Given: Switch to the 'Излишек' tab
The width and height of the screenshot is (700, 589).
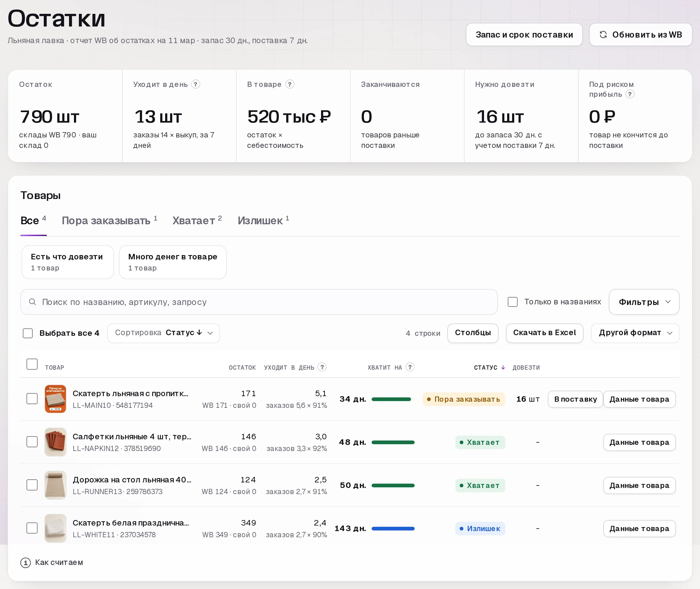Looking at the screenshot, I should (x=263, y=220).
